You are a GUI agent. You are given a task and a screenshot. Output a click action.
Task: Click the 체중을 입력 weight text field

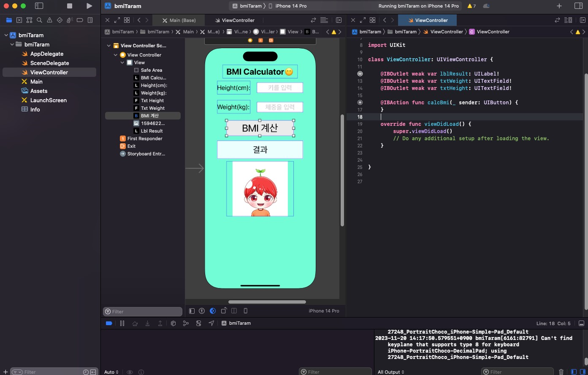coord(280,107)
